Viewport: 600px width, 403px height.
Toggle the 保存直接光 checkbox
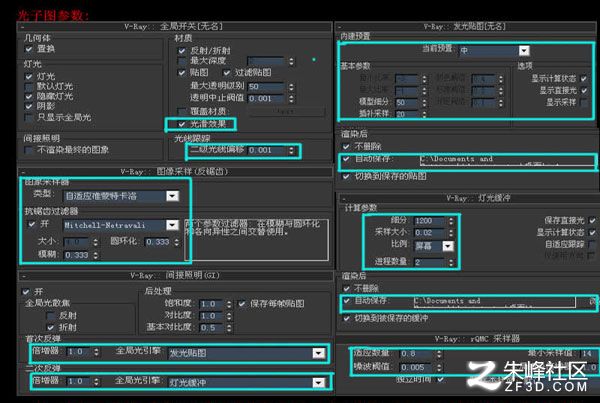[x=592, y=220]
